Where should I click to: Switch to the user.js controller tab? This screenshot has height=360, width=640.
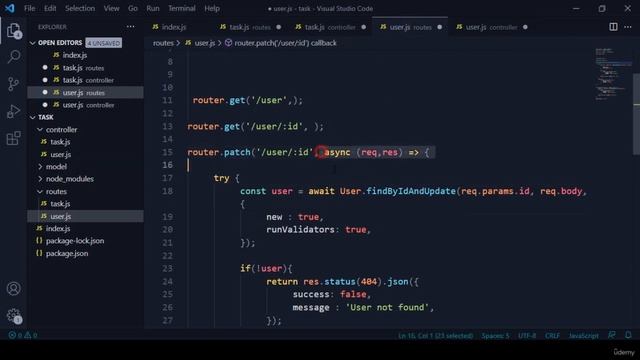(x=492, y=27)
